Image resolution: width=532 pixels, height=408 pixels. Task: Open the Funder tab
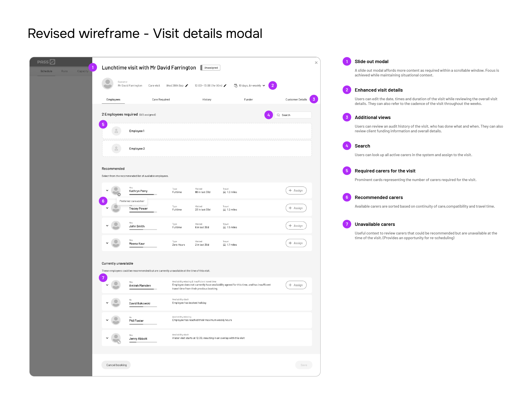(249, 100)
